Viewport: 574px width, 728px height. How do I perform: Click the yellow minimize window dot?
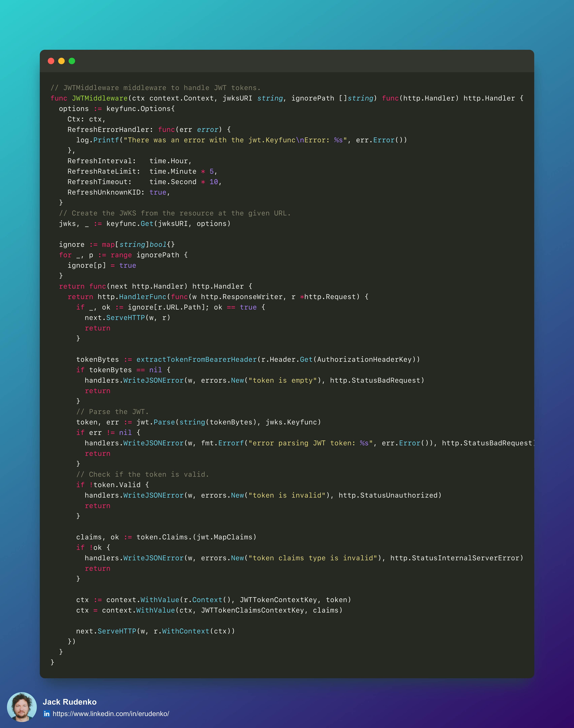click(61, 61)
